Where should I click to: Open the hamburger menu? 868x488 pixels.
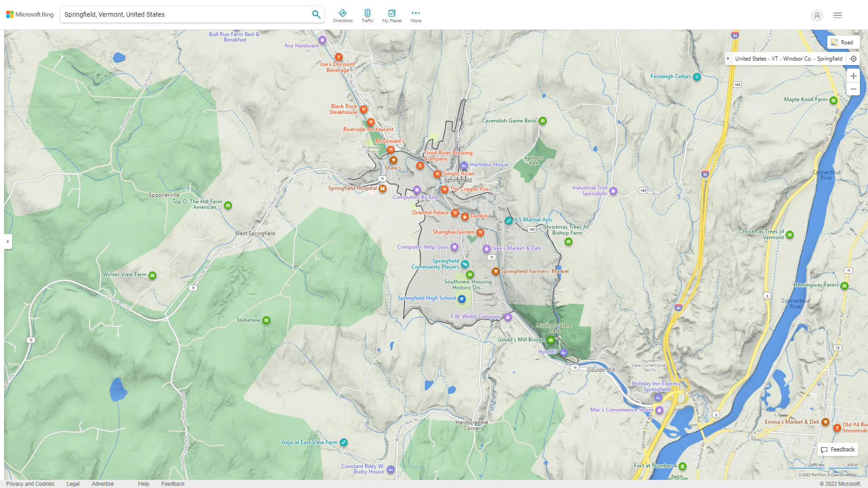click(x=837, y=15)
